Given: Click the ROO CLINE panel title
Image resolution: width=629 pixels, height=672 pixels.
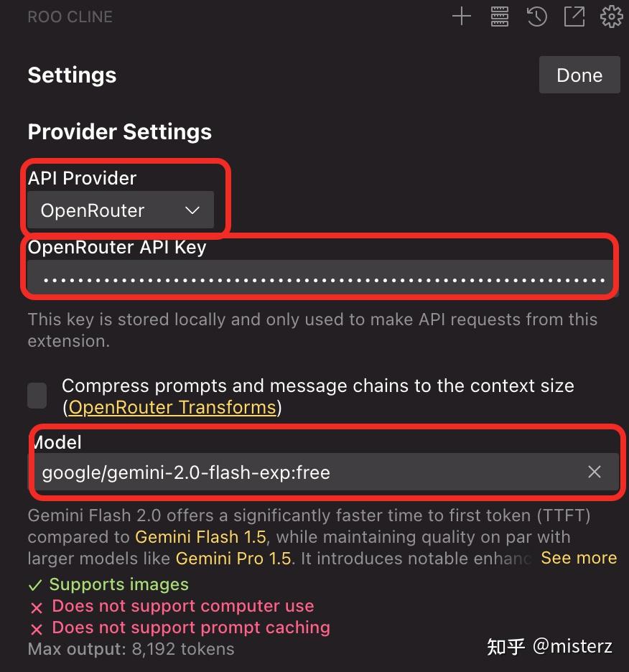Looking at the screenshot, I should tap(70, 17).
